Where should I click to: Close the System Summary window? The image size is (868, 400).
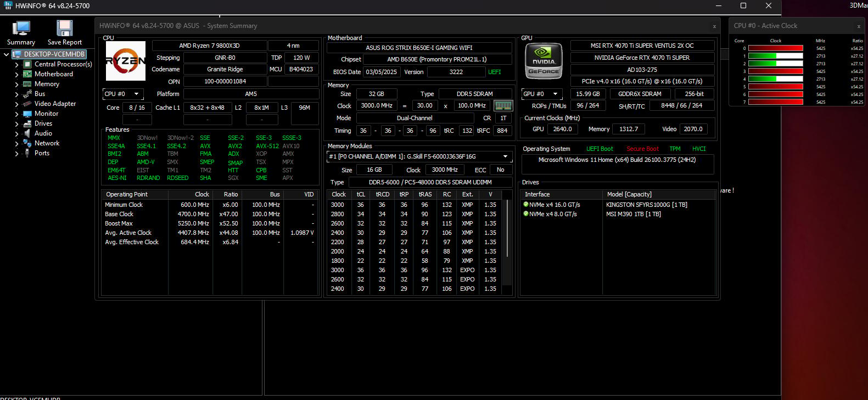(x=714, y=26)
